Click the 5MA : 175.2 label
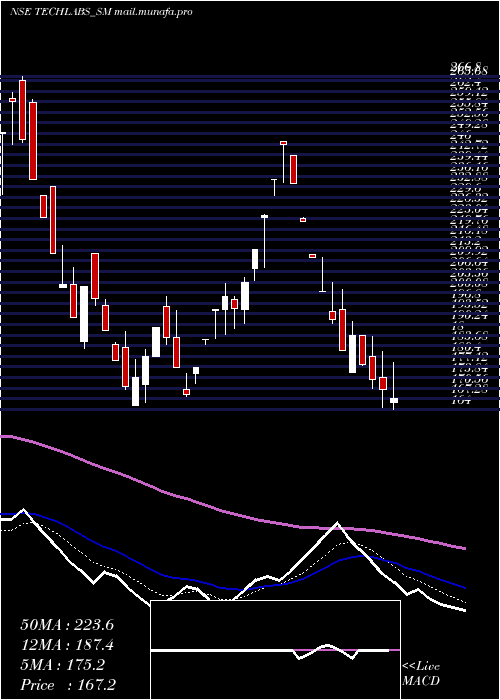Screen dimensions: 500x700 pyautogui.click(x=62, y=665)
